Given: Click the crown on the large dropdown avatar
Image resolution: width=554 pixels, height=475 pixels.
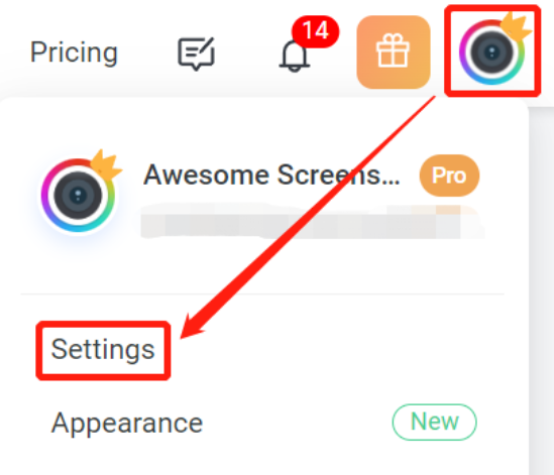Looking at the screenshot, I should (105, 164).
